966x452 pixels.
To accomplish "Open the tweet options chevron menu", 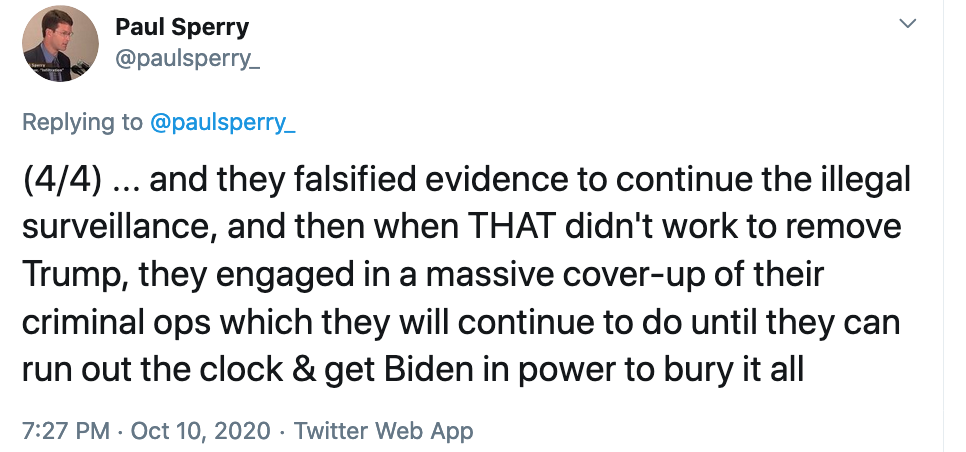I will pyautogui.click(x=908, y=22).
